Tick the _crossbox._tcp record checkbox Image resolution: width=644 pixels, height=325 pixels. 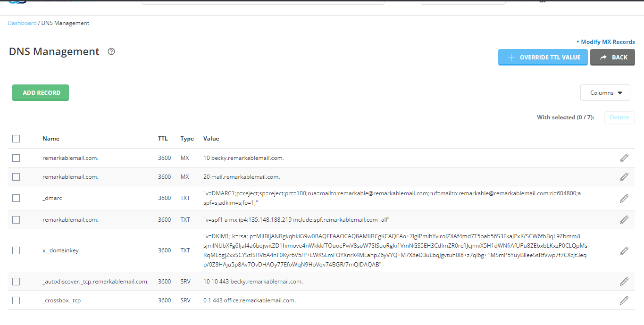click(x=16, y=300)
